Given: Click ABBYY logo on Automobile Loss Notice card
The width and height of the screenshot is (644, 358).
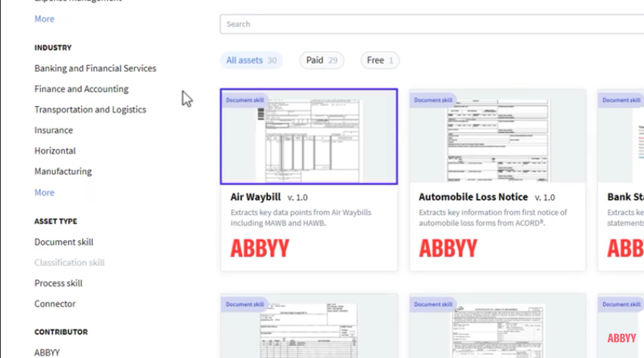Looking at the screenshot, I should click(448, 248).
